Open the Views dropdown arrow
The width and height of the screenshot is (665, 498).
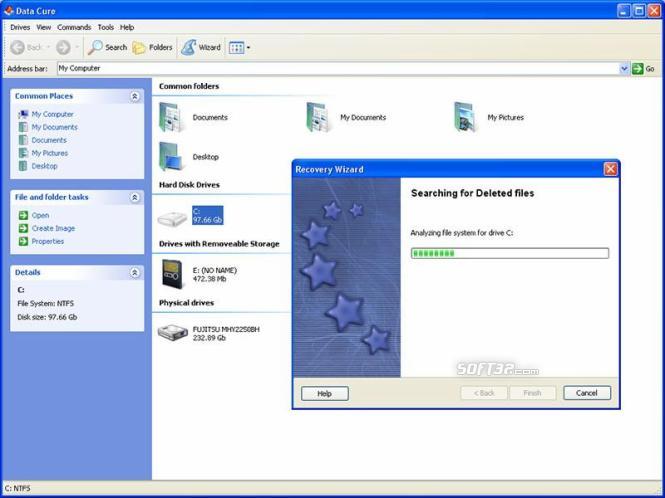click(249, 48)
